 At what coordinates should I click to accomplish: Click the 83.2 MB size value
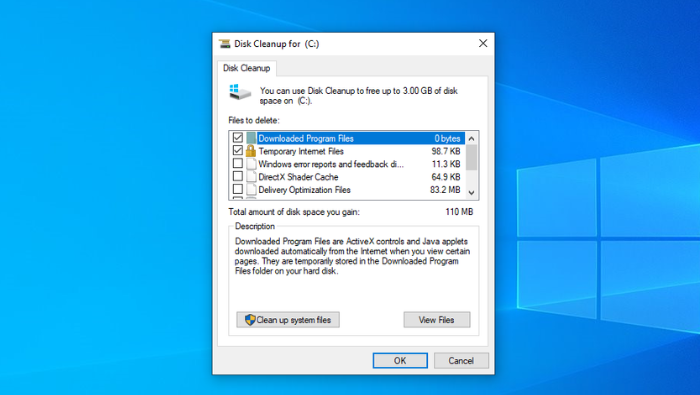(445, 190)
